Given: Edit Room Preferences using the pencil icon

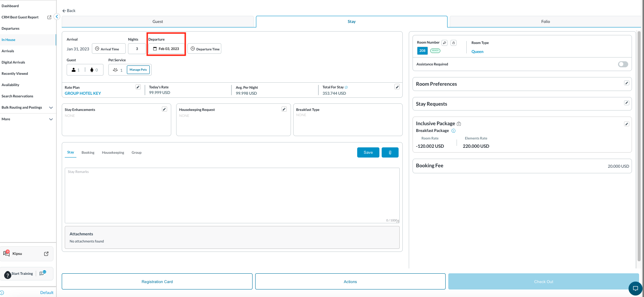Looking at the screenshot, I should tap(626, 83).
